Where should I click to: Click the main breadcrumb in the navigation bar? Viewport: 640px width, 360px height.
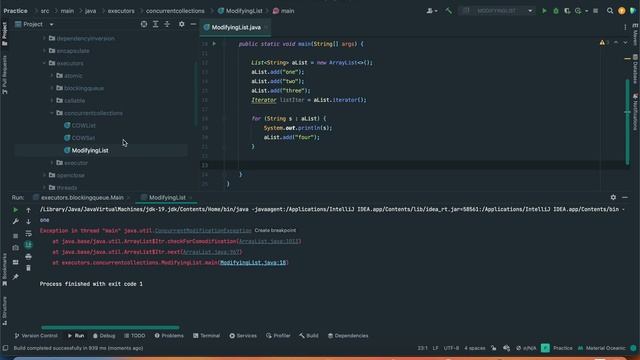click(67, 11)
